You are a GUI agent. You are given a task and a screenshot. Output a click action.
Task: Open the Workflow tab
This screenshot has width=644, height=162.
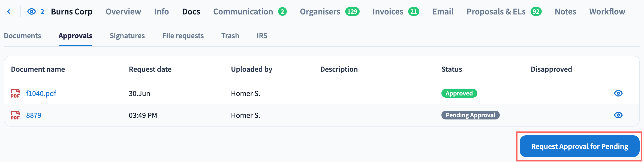pyautogui.click(x=607, y=12)
